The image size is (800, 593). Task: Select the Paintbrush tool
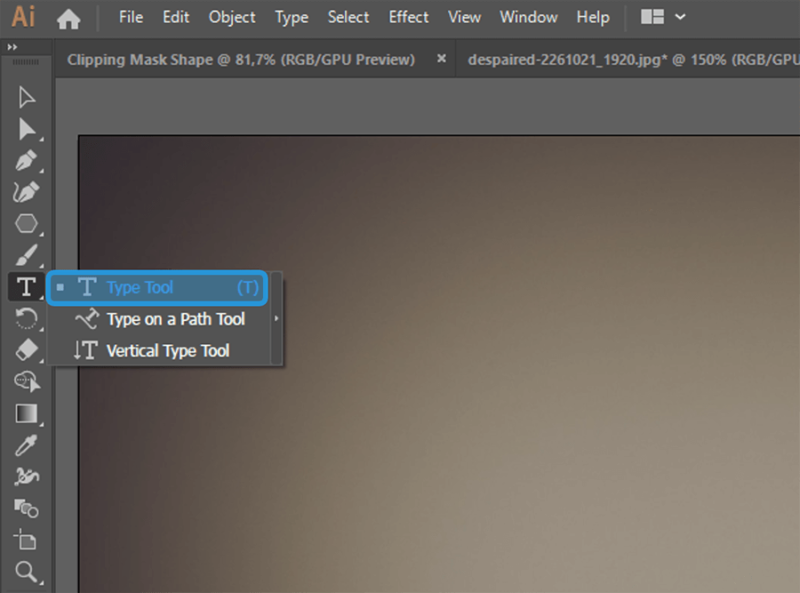pyautogui.click(x=26, y=255)
